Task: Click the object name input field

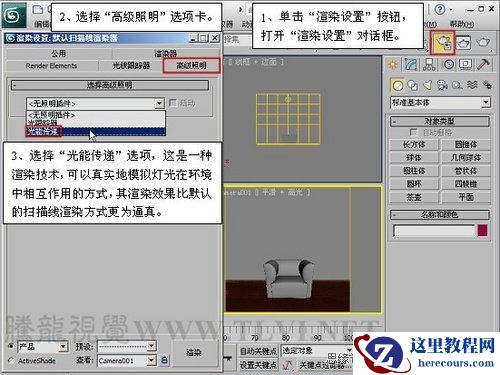Action: pos(434,231)
